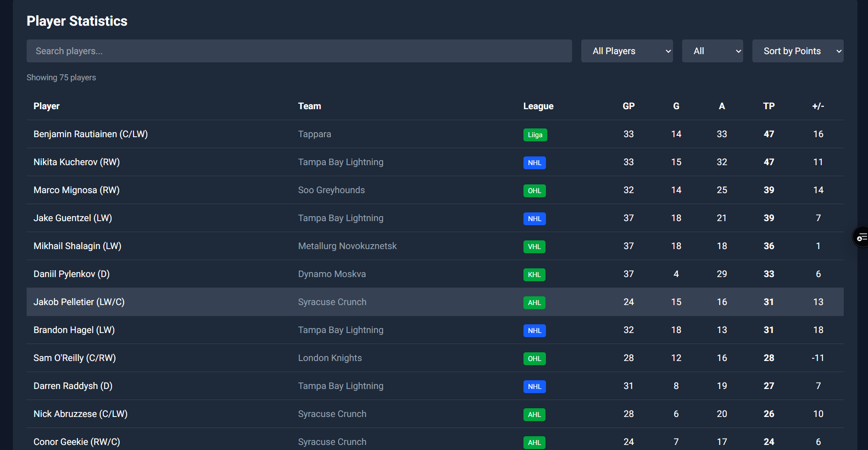Click the KHL badge for Dynamo Moskva

point(534,274)
